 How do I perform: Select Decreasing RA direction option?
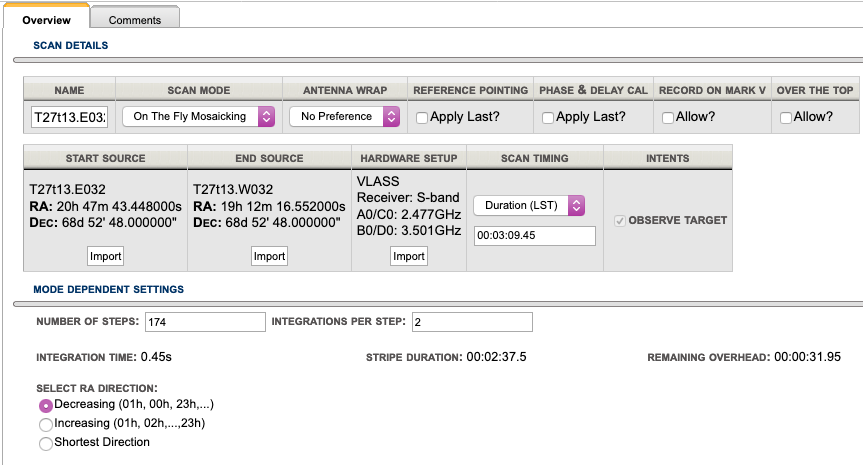click(x=45, y=406)
